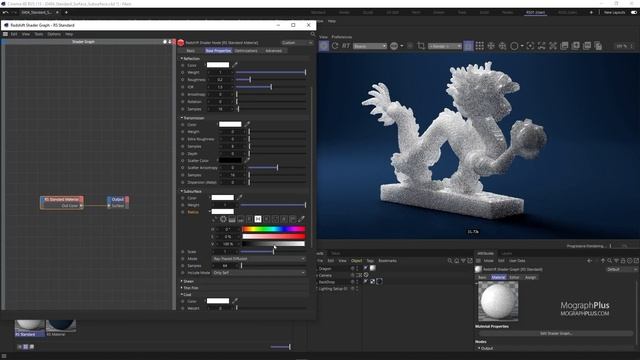
Task: Click the red Redshift Shader Node icon
Action: [181, 42]
